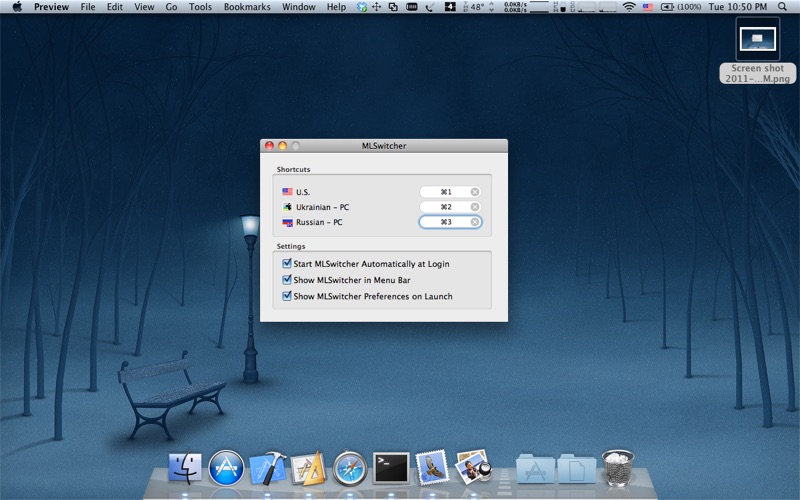Image resolution: width=800 pixels, height=500 pixels.
Task: Launch Safari compass icon in Dock
Action: point(349,468)
